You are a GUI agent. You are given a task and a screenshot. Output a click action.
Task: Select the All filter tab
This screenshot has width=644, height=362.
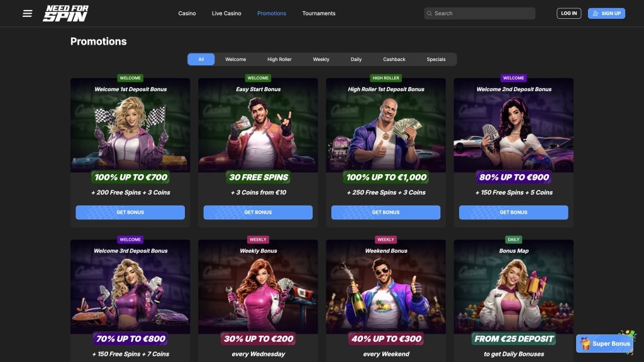click(x=201, y=59)
